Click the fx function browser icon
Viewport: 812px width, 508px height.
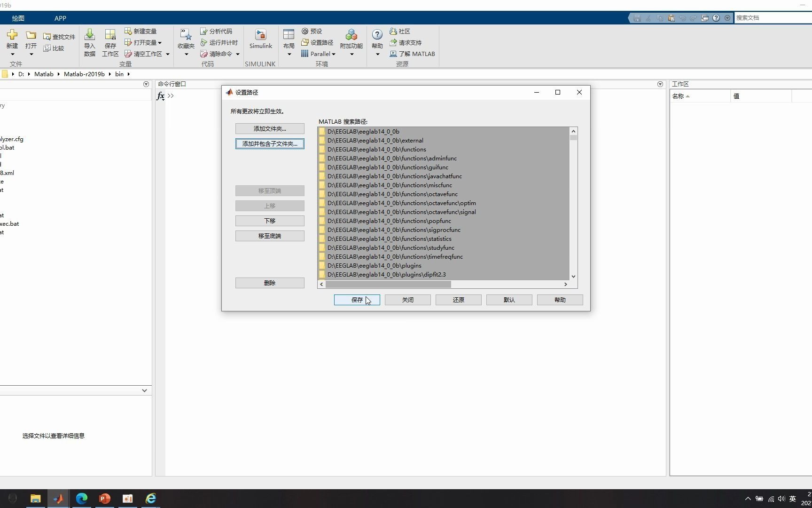coord(161,96)
